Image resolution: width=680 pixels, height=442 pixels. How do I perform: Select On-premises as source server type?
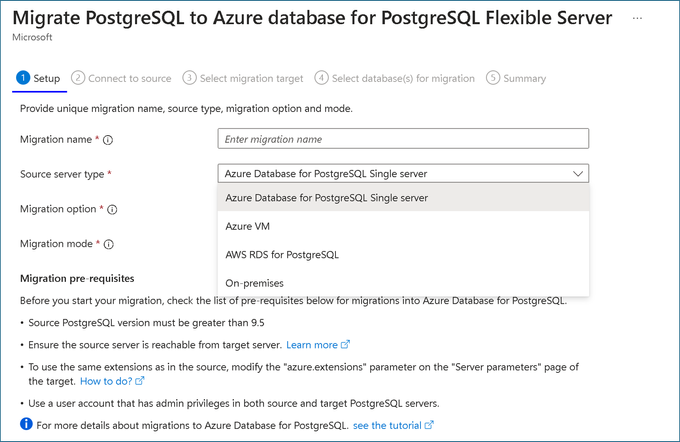click(403, 283)
